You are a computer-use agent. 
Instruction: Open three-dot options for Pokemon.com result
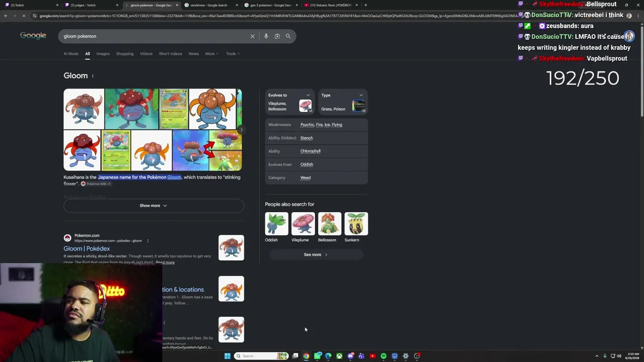(147, 241)
